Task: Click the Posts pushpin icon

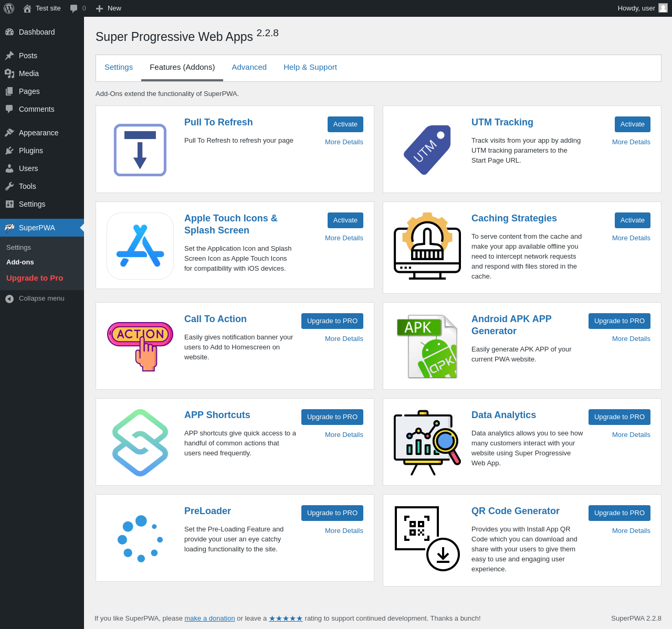Action: click(x=9, y=56)
